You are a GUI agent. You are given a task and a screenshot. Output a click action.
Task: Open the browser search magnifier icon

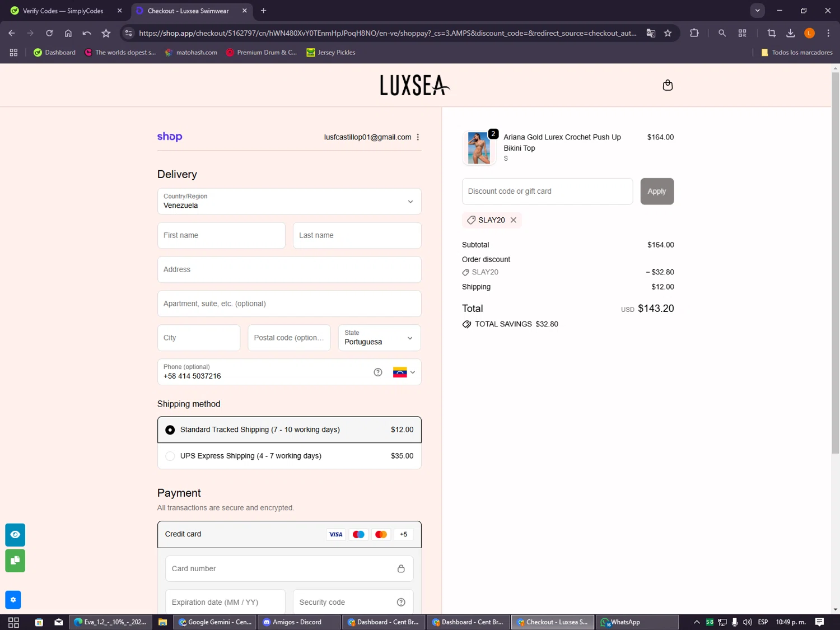click(x=722, y=33)
